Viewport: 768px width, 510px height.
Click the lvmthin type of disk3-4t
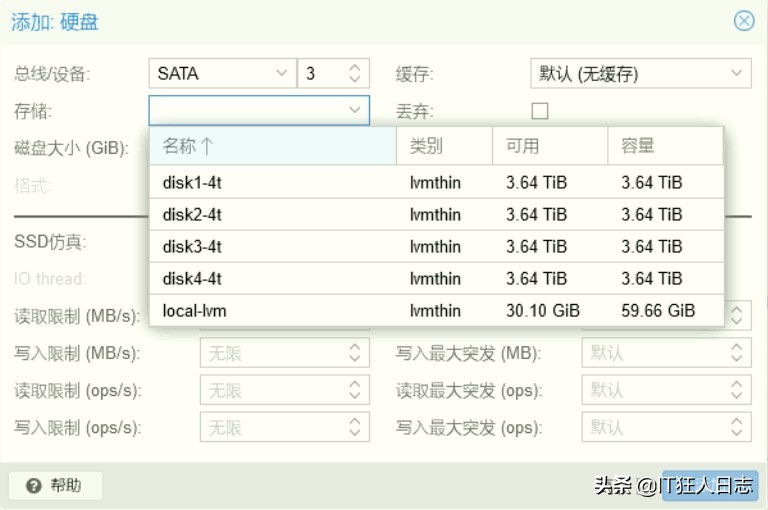[435, 246]
